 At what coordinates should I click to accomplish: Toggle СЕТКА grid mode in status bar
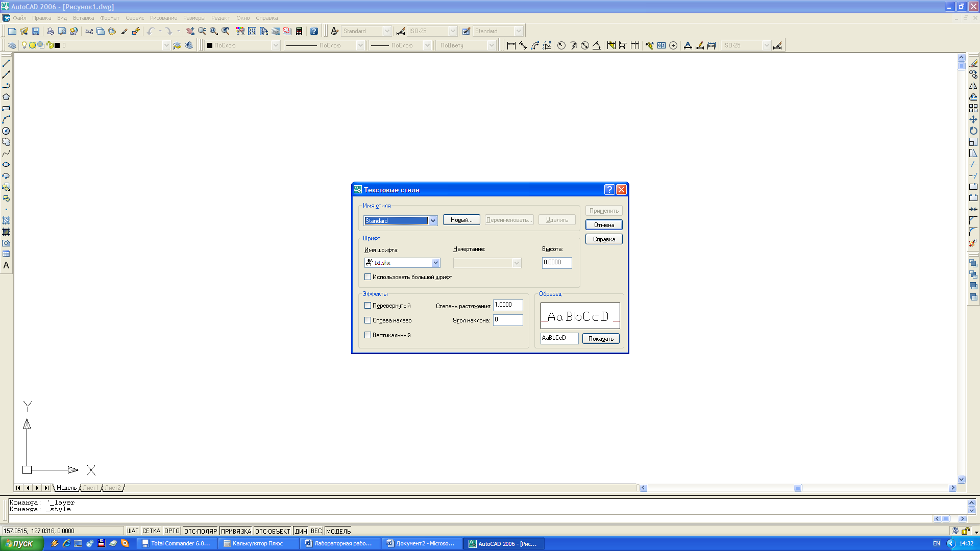coord(151,531)
